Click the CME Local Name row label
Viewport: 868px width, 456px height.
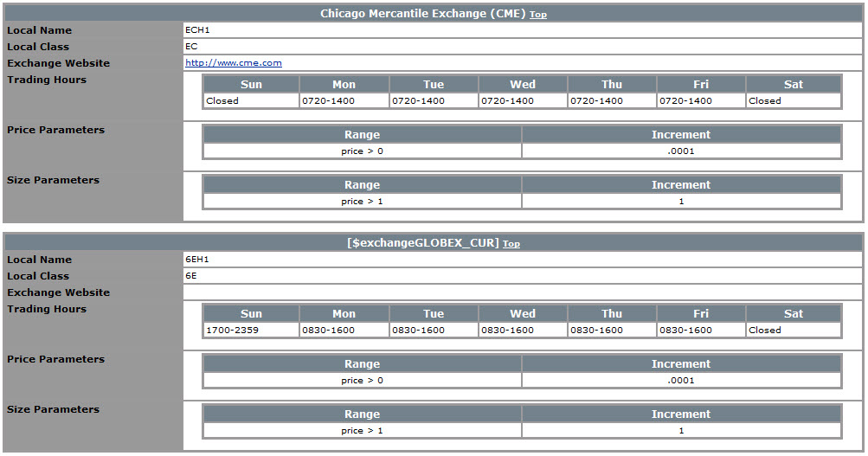[x=39, y=30]
